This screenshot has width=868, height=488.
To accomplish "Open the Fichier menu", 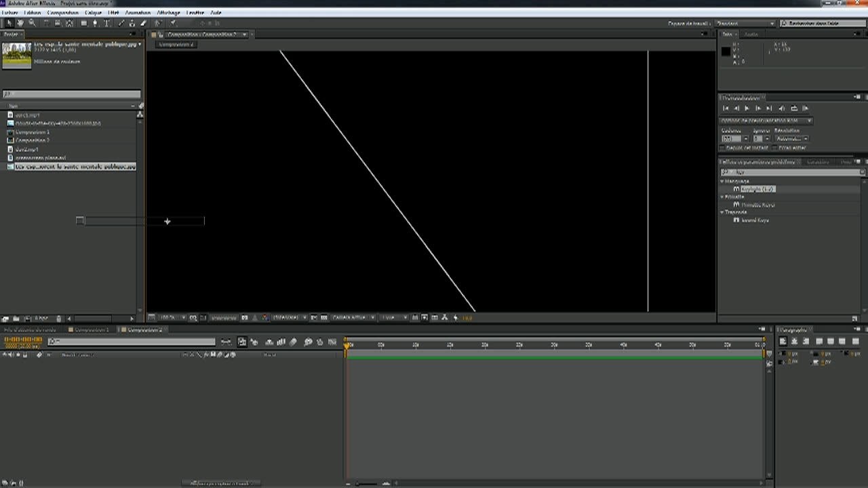I will 9,13.
